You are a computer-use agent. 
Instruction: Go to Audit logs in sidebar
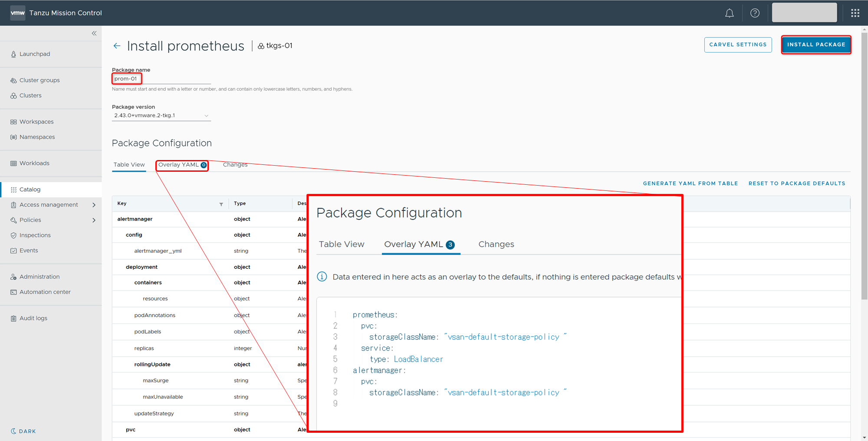[33, 318]
